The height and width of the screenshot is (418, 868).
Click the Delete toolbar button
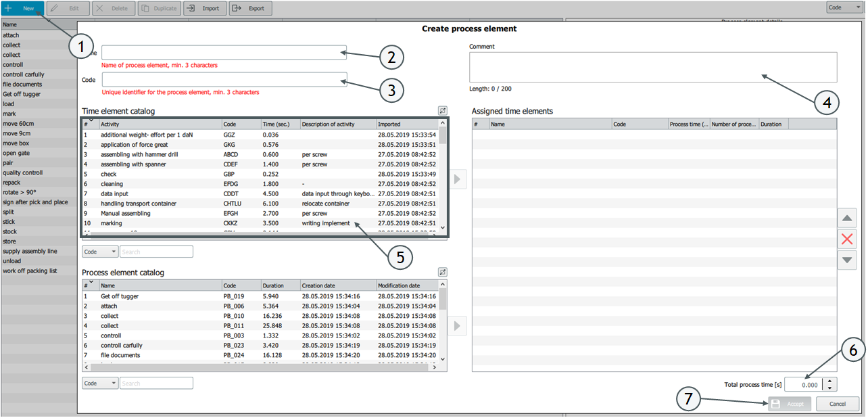113,8
